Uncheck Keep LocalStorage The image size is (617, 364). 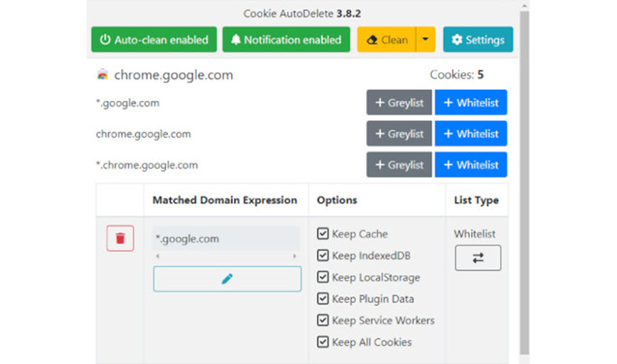pyautogui.click(x=323, y=277)
